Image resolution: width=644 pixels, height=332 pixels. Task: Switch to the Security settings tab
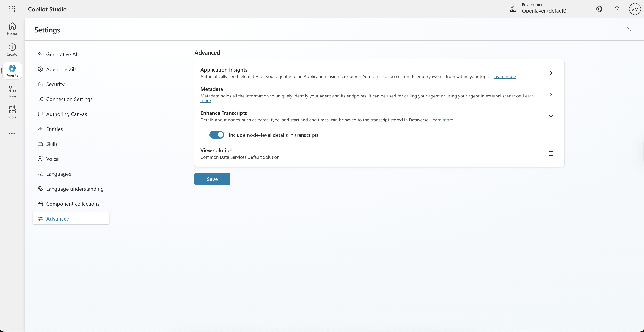coord(55,84)
